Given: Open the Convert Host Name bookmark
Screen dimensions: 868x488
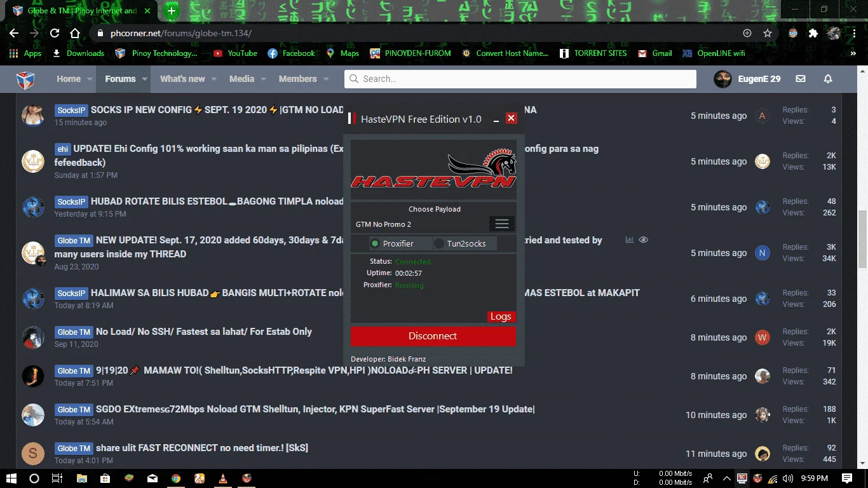Looking at the screenshot, I should pyautogui.click(x=505, y=53).
